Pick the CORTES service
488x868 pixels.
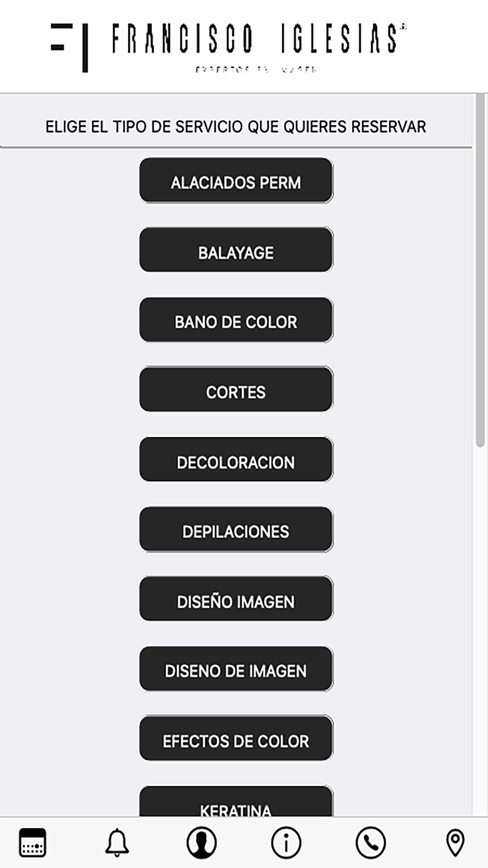(236, 390)
